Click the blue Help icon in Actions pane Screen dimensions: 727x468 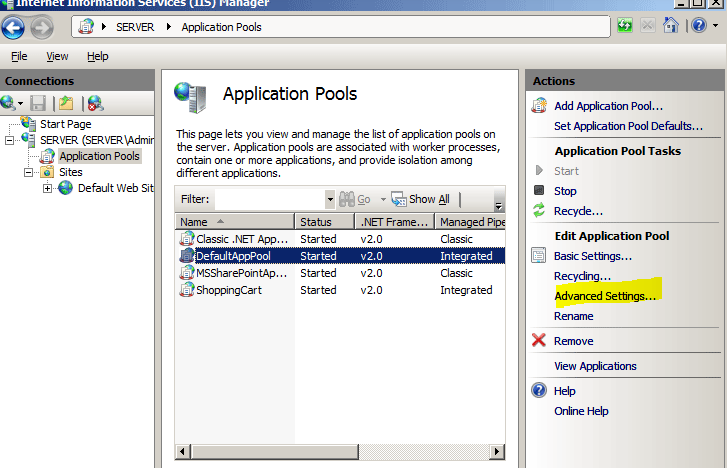pyautogui.click(x=539, y=390)
